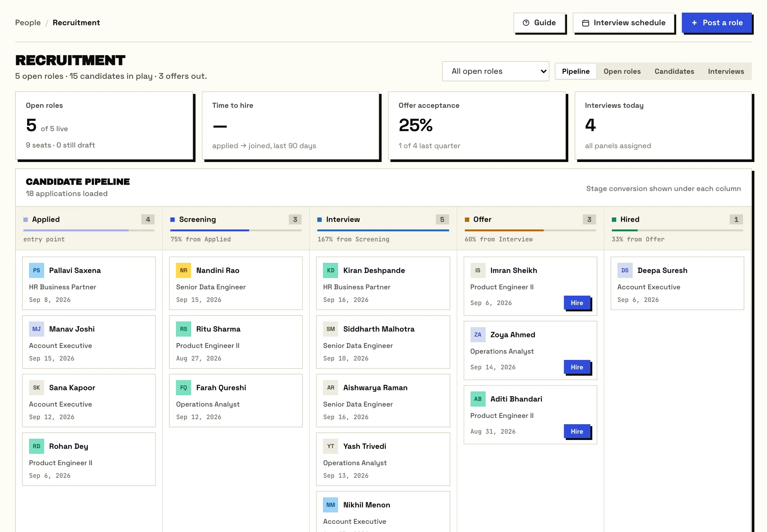Switch to the Open roles tab
The height and width of the screenshot is (532, 767).
[x=622, y=71]
